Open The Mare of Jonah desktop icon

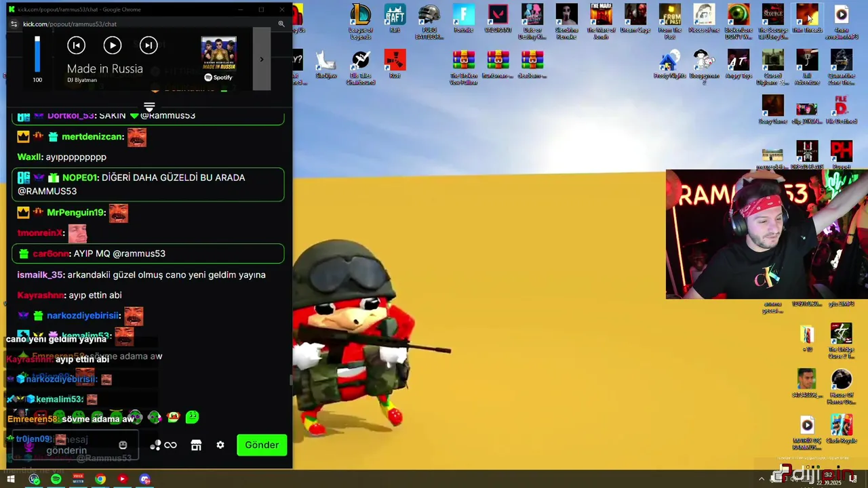(601, 22)
